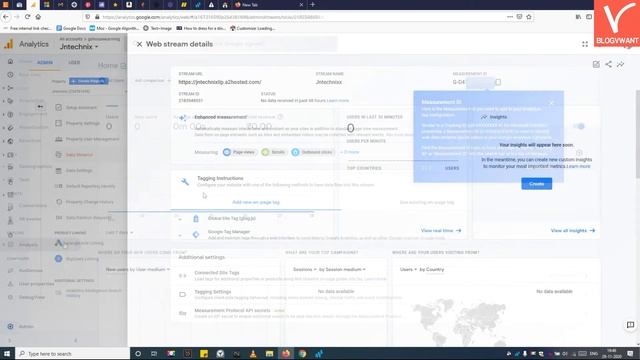
Task: Open Firefox from the taskbar
Action: coord(286,353)
